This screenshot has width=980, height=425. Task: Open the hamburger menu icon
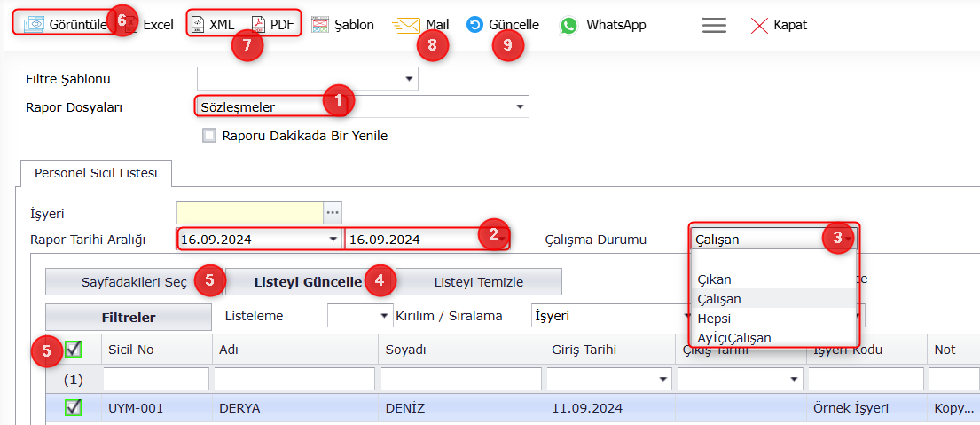714,25
